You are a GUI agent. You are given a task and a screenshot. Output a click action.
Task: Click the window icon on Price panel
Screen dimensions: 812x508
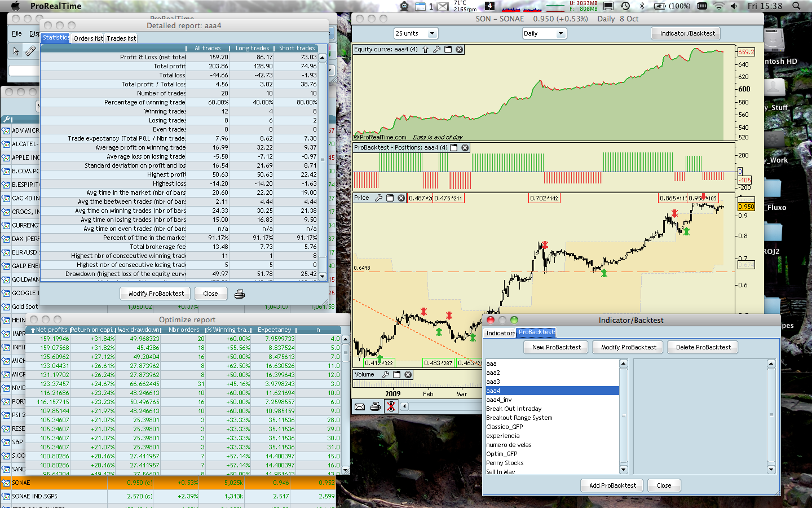(x=390, y=198)
